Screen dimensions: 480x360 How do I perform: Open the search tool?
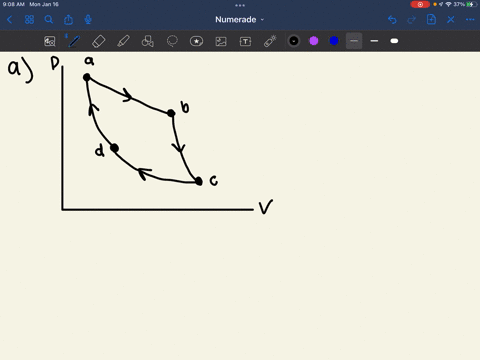[49, 20]
